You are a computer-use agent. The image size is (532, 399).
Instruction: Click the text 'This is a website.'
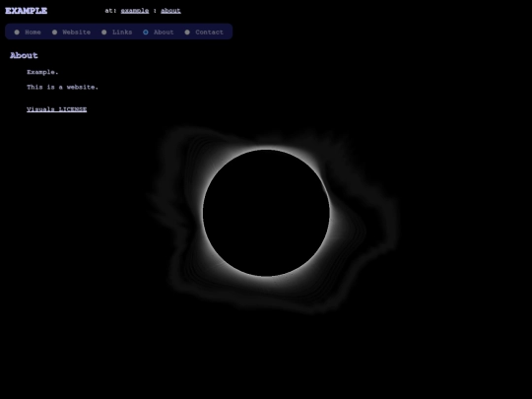coord(62,88)
